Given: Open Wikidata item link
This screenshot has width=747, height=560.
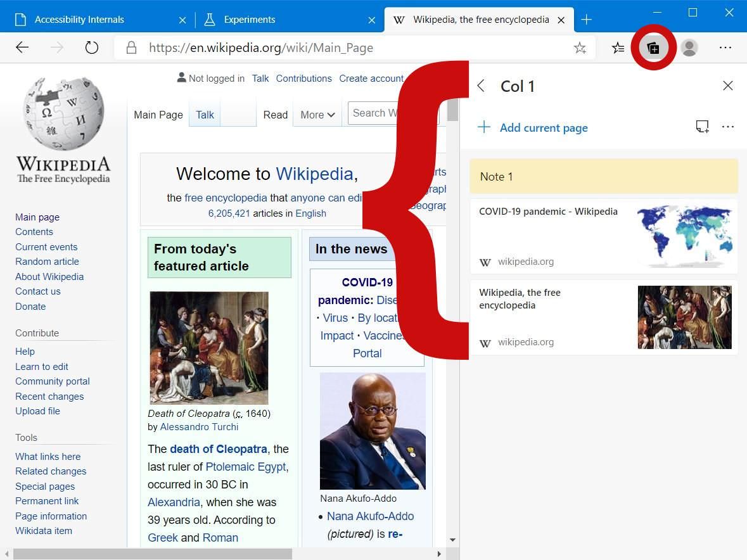Looking at the screenshot, I should (43, 531).
